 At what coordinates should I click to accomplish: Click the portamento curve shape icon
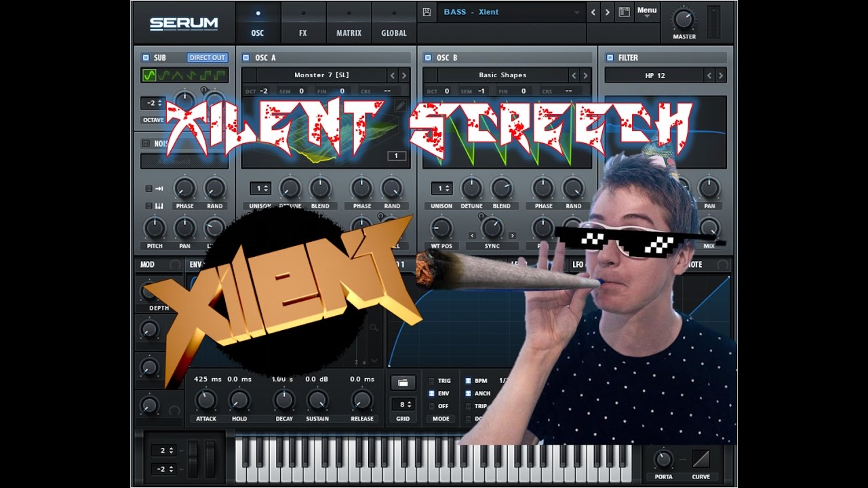(701, 459)
